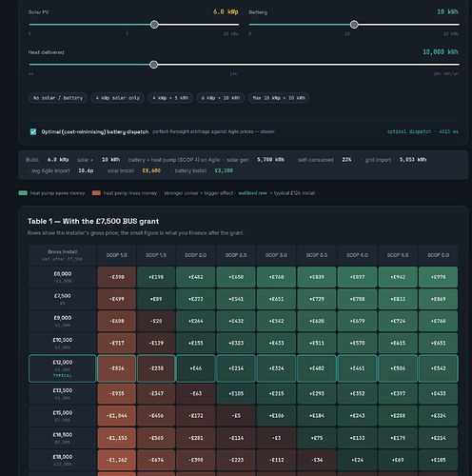Click the +£461 cell in typical row
Screen dimensions: 472x476
(357, 368)
